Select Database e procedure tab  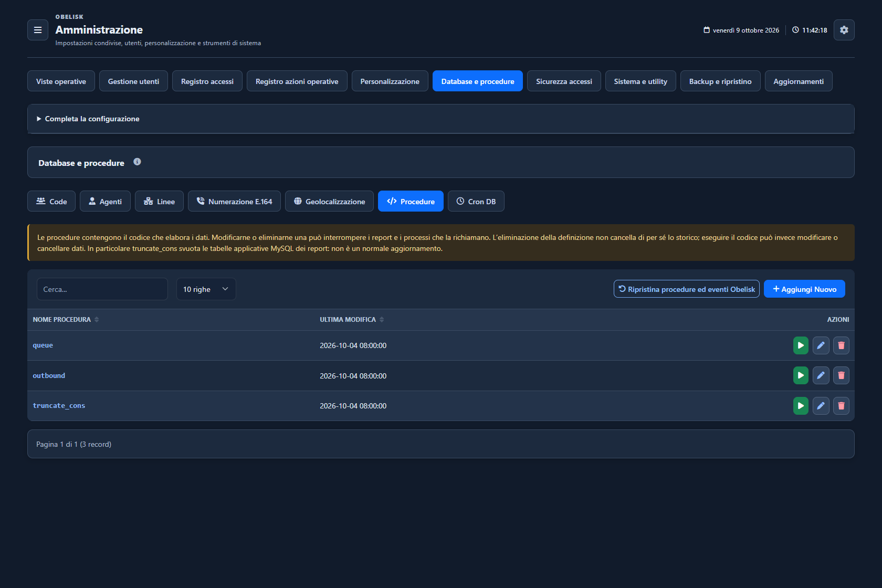(x=478, y=81)
